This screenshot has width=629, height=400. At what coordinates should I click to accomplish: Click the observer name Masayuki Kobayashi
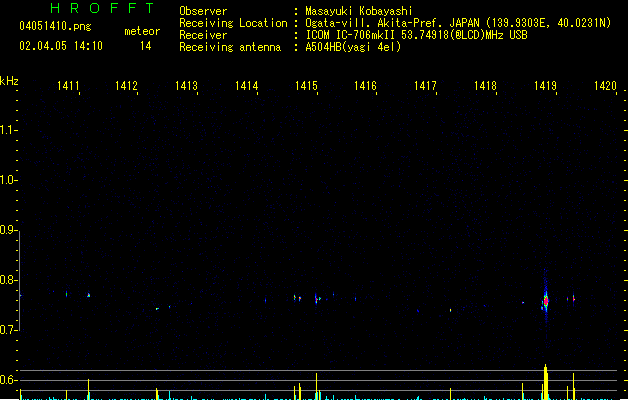point(359,11)
